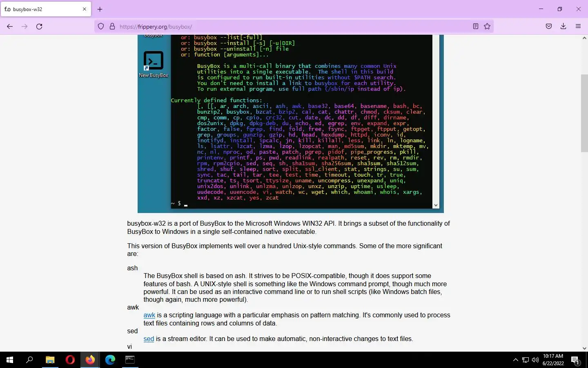Viewport: 588px width, 368px height.
Task: Click the 'ash' term heading
Action: coord(132,268)
